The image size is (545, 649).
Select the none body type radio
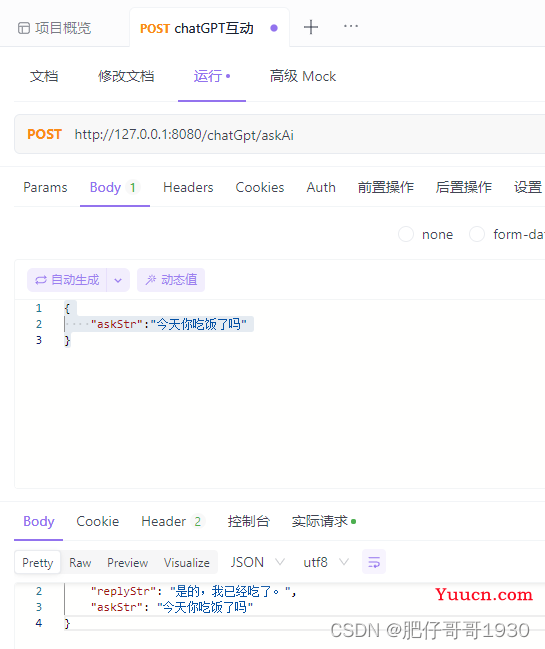coord(406,234)
